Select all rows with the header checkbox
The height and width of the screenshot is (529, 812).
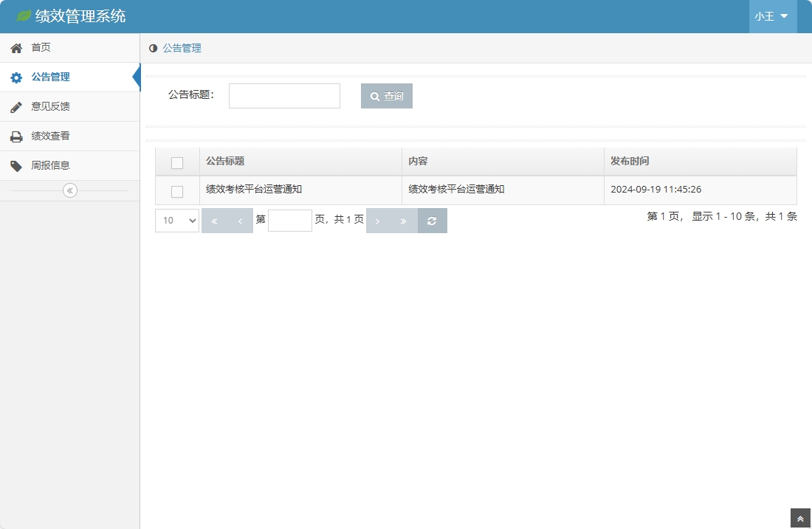point(176,161)
